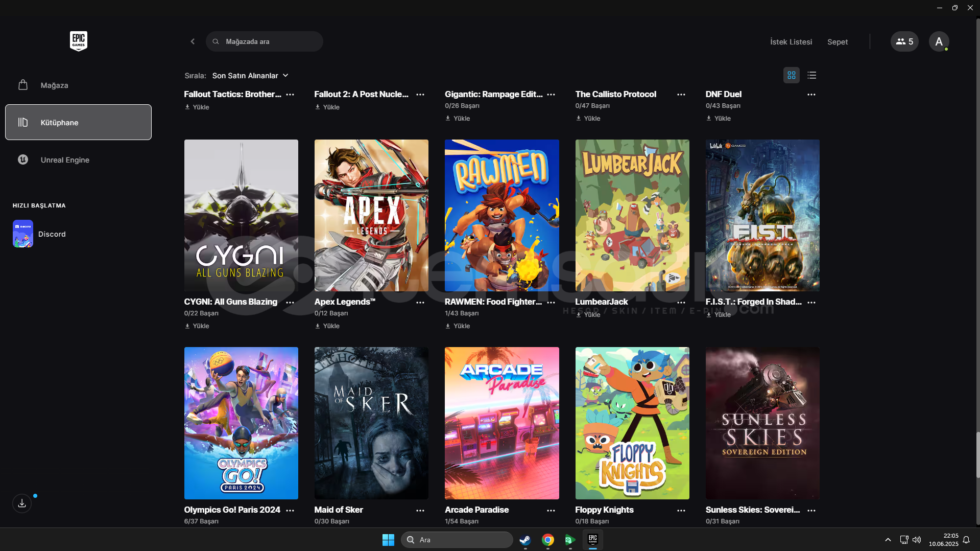
Task: Install Apex Legends via Yükle
Action: click(x=327, y=326)
